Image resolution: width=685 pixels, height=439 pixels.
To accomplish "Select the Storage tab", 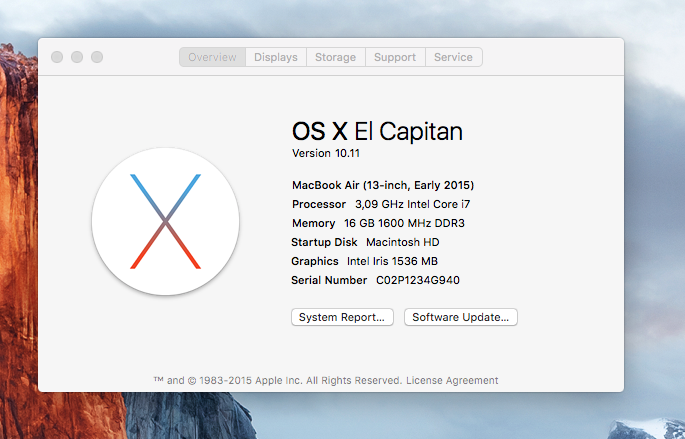I will [x=335, y=57].
